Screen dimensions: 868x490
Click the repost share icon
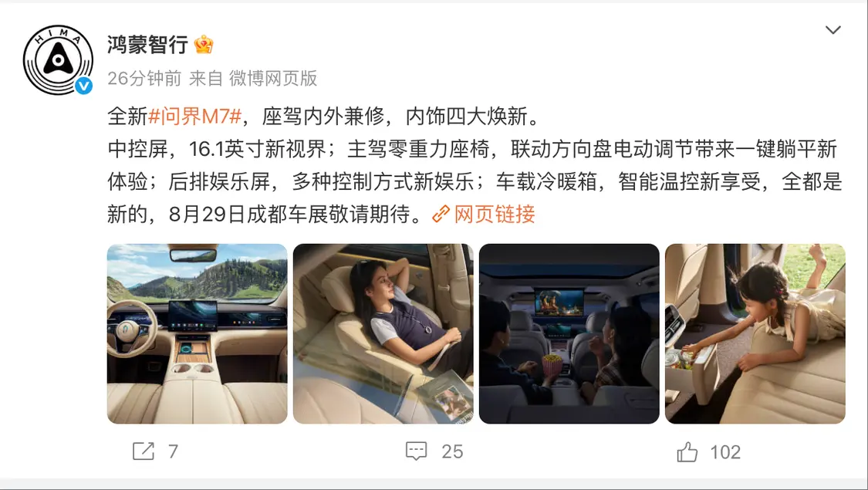click(144, 451)
